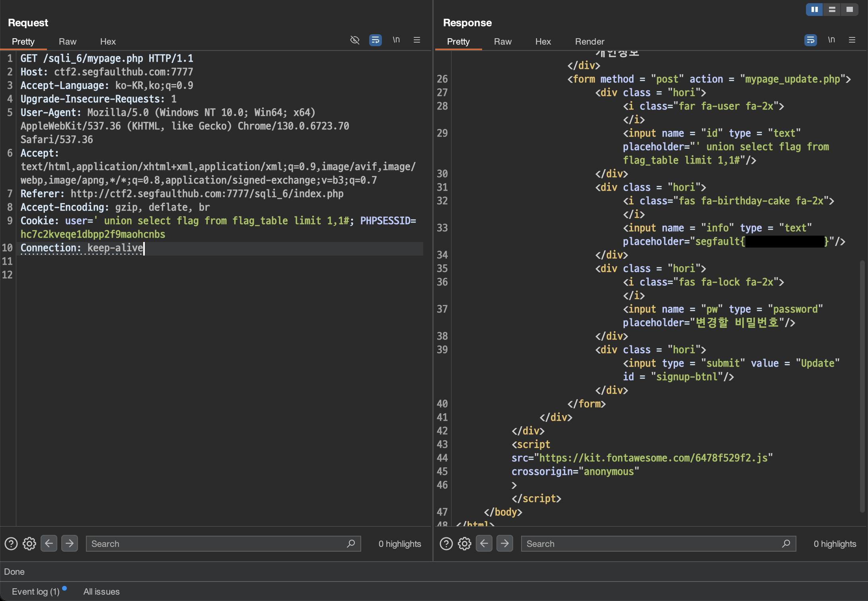Open Request panel hamburger options menu
The height and width of the screenshot is (601, 868).
(417, 40)
